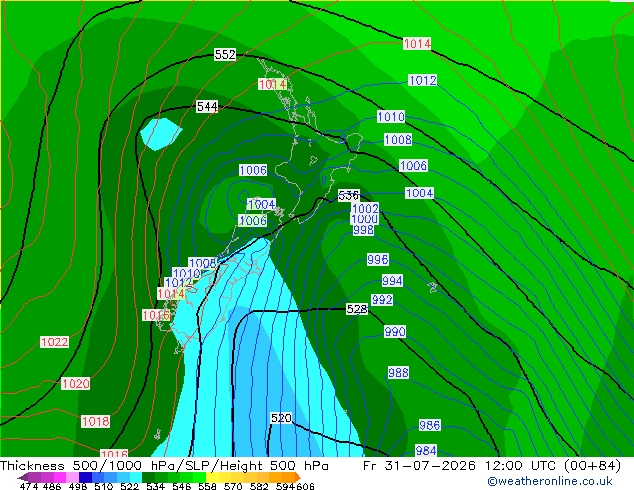Click the 486 legend value

[52, 486]
